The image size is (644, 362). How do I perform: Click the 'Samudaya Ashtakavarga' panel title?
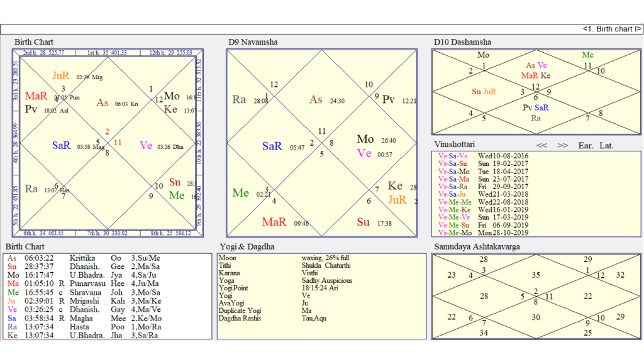477,246
